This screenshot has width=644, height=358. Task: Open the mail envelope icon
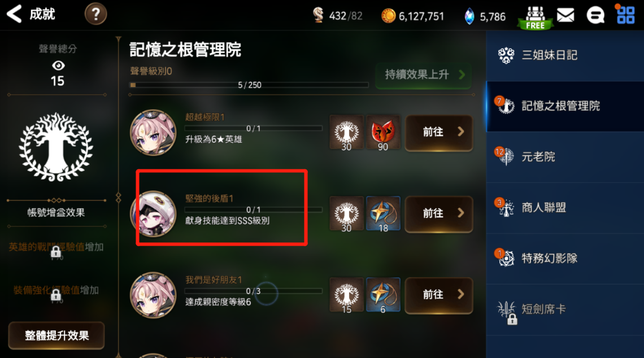tap(565, 16)
